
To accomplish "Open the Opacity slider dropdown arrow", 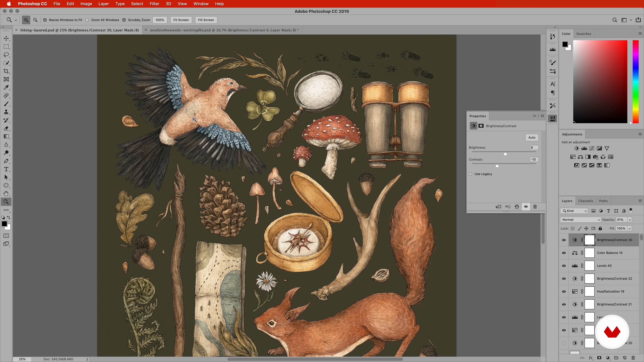I will click(630, 220).
